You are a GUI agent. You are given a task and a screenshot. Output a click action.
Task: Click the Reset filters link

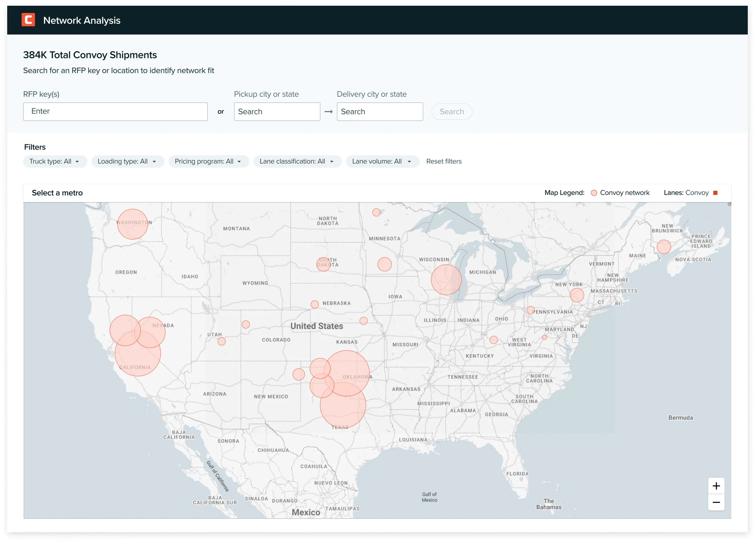click(444, 161)
